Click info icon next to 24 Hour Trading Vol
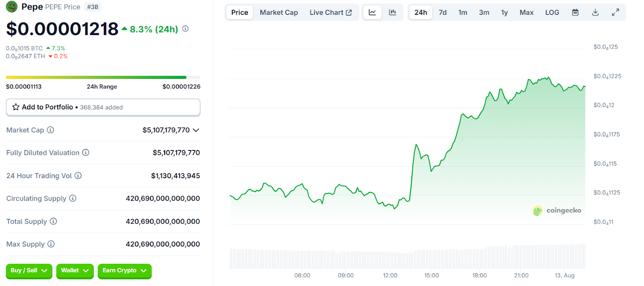Image resolution: width=644 pixels, height=286 pixels. tap(78, 175)
